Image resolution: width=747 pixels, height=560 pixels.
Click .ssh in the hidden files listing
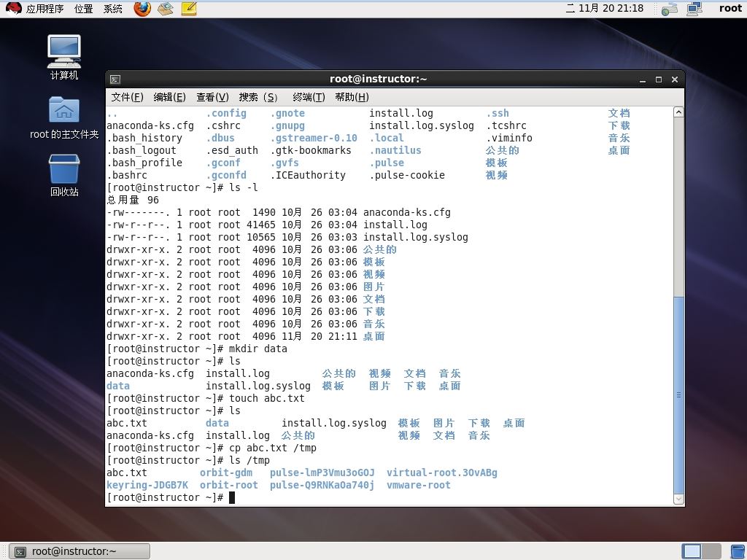tap(498, 113)
